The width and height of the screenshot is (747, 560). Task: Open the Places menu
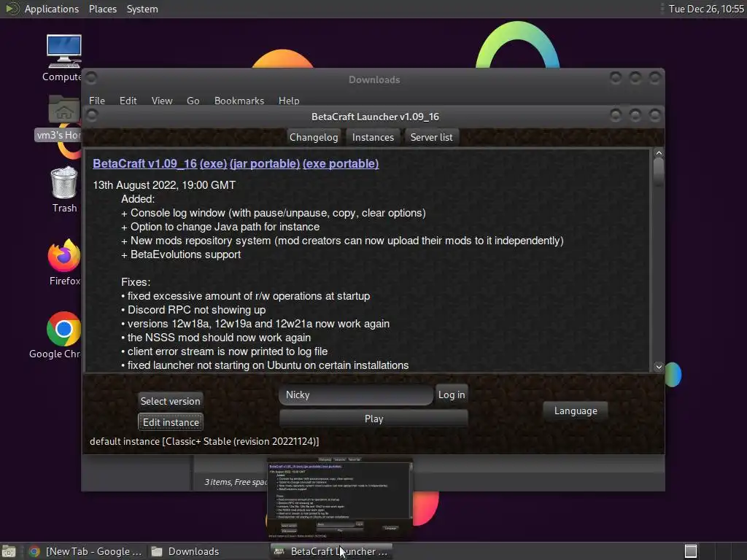tap(102, 9)
